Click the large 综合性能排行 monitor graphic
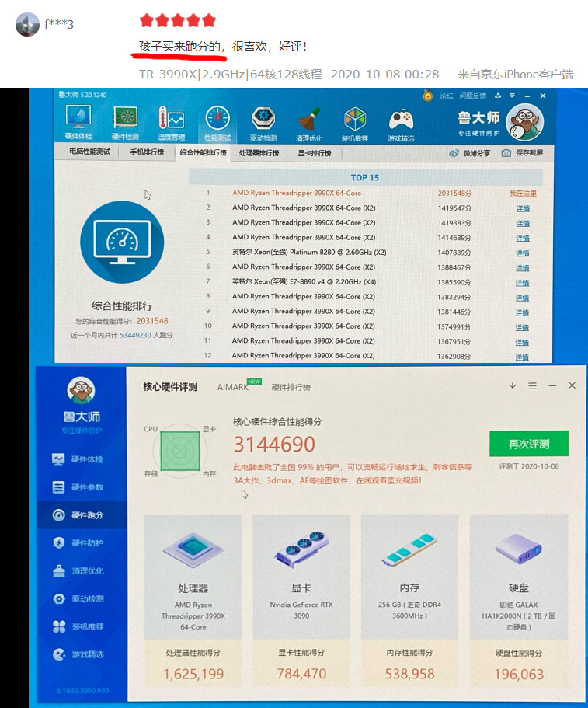This screenshot has width=588, height=708. [122, 242]
